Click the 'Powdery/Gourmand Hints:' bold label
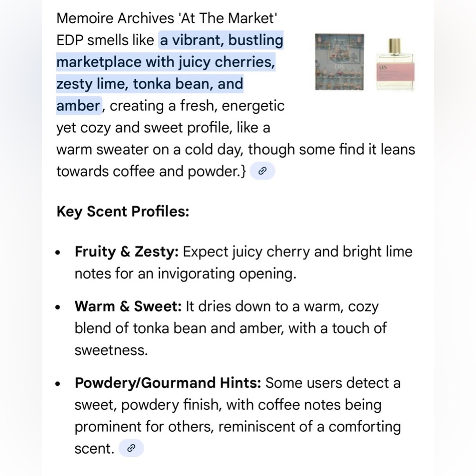 (168, 383)
